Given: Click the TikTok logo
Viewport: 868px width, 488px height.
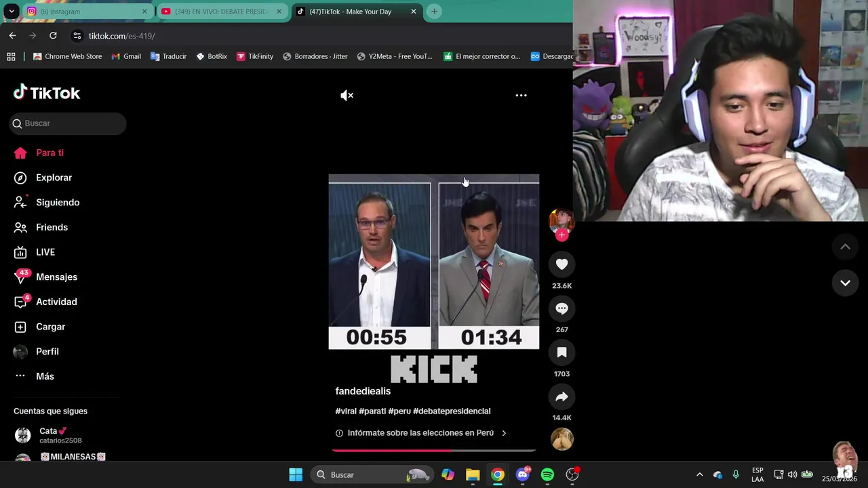Looking at the screenshot, I should tap(47, 93).
